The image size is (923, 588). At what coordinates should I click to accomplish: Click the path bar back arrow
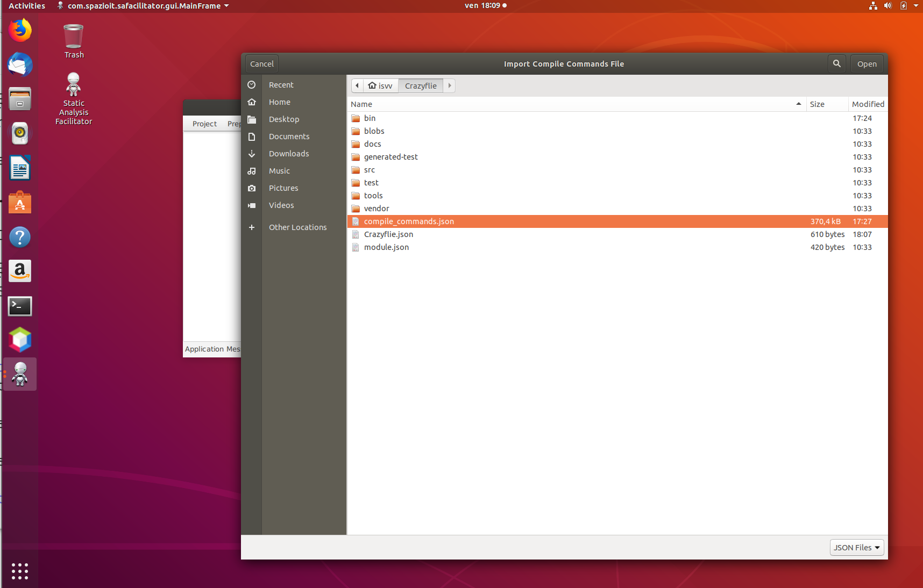click(x=357, y=85)
